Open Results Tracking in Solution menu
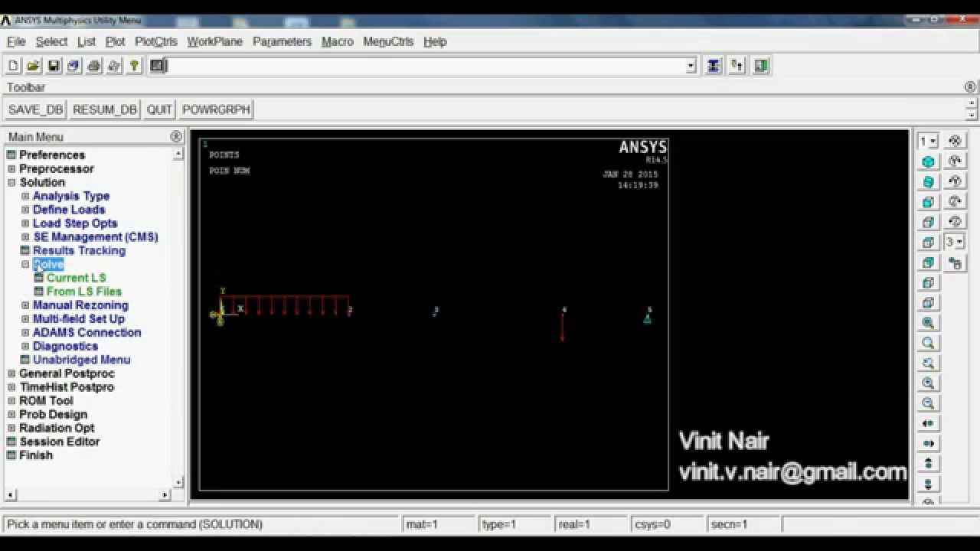Screen dimensions: 980x551 pos(79,251)
